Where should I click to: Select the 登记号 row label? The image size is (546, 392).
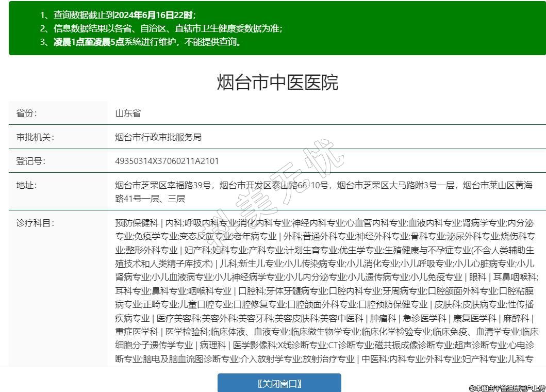[31, 161]
